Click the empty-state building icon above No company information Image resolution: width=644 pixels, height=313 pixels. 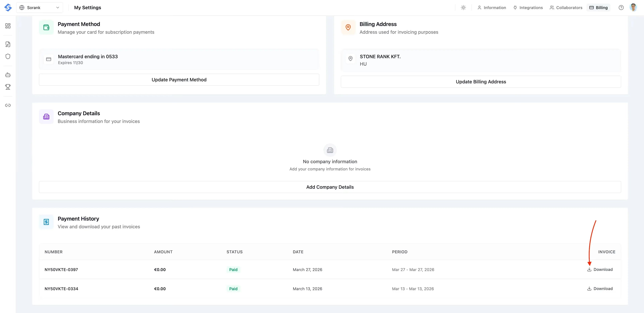(330, 150)
